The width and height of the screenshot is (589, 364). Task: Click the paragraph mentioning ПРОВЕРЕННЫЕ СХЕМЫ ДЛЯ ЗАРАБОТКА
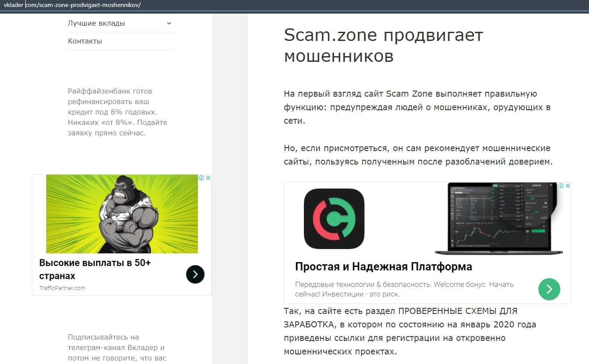[x=410, y=331]
